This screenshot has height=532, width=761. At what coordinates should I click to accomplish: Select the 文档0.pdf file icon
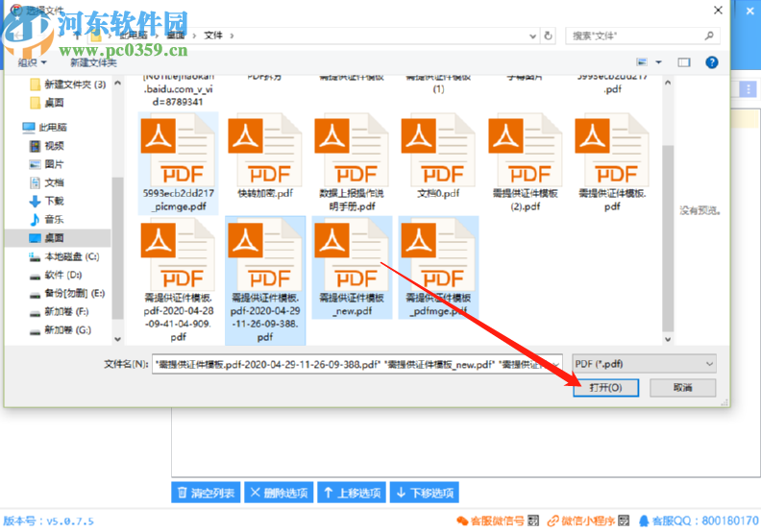pyautogui.click(x=438, y=151)
